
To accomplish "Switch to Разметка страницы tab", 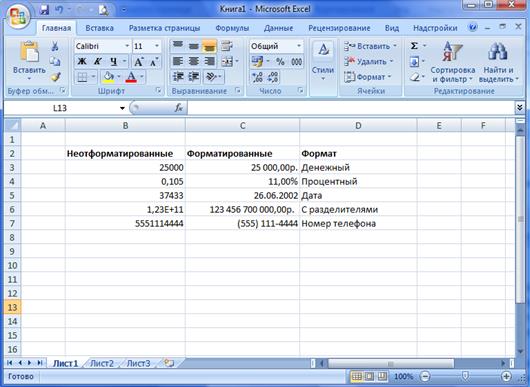I will 164,28.
